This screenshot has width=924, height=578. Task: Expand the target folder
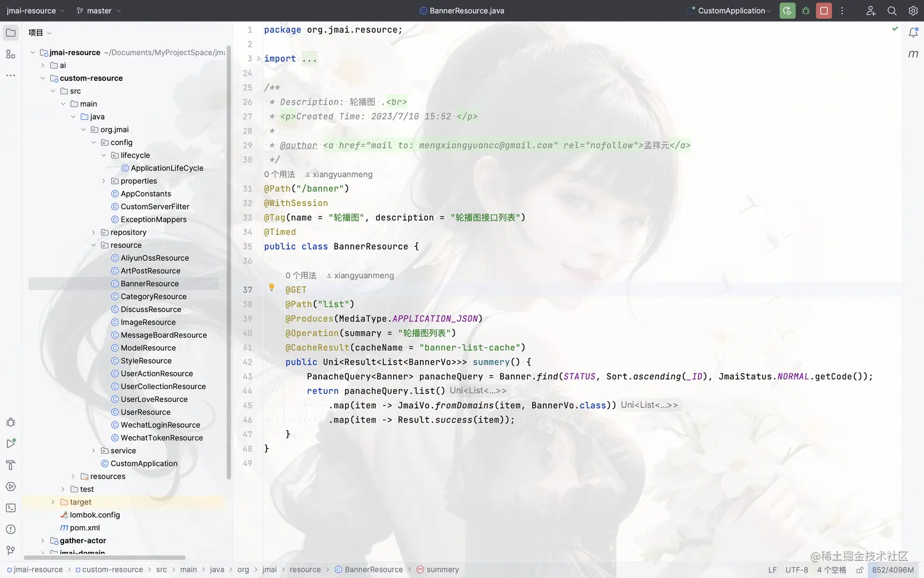point(53,502)
